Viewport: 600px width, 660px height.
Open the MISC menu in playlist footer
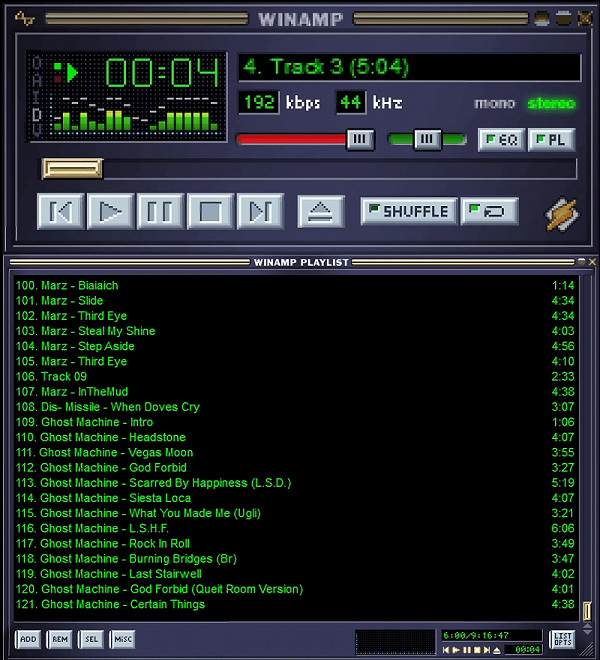pos(123,639)
